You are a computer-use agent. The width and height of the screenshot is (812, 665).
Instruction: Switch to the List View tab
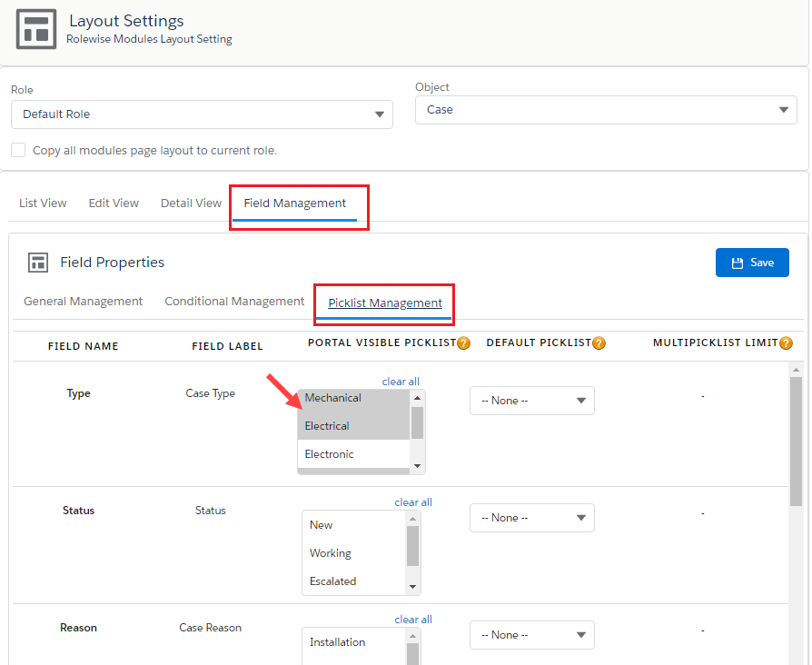[43, 203]
